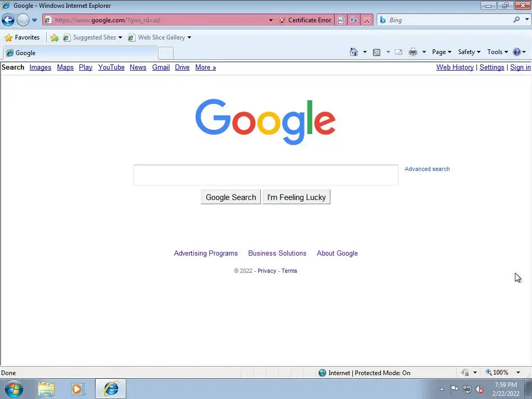Click the More » link
This screenshot has width=532, height=399.
click(x=206, y=67)
